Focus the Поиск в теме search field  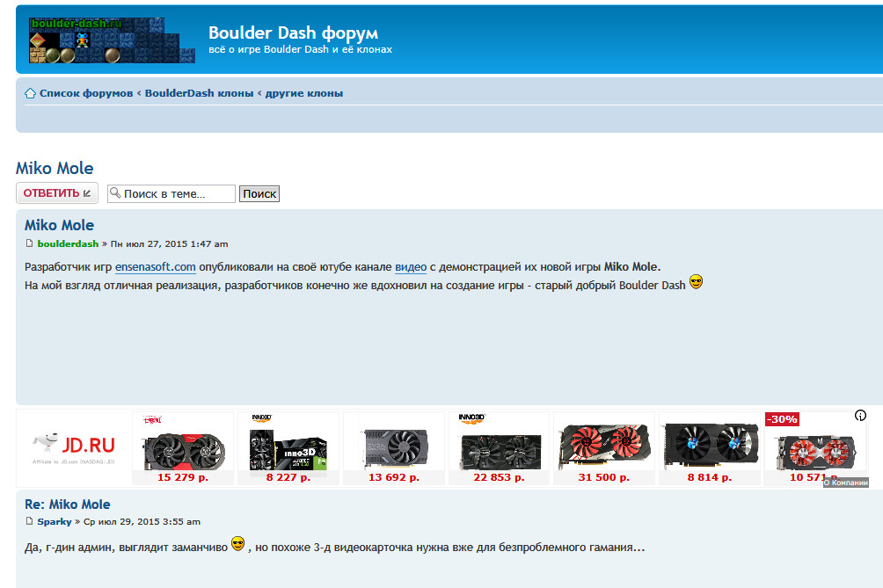pos(171,193)
